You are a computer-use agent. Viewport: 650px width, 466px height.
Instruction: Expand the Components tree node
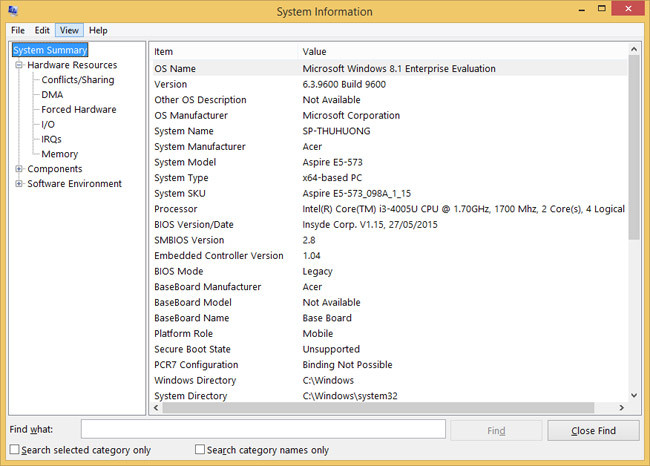point(19,169)
